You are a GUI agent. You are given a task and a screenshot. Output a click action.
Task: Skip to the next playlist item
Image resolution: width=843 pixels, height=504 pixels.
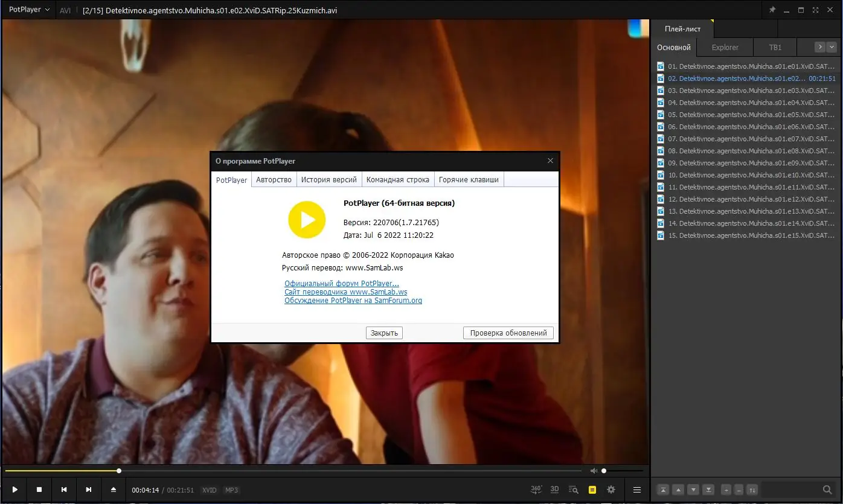coord(89,490)
